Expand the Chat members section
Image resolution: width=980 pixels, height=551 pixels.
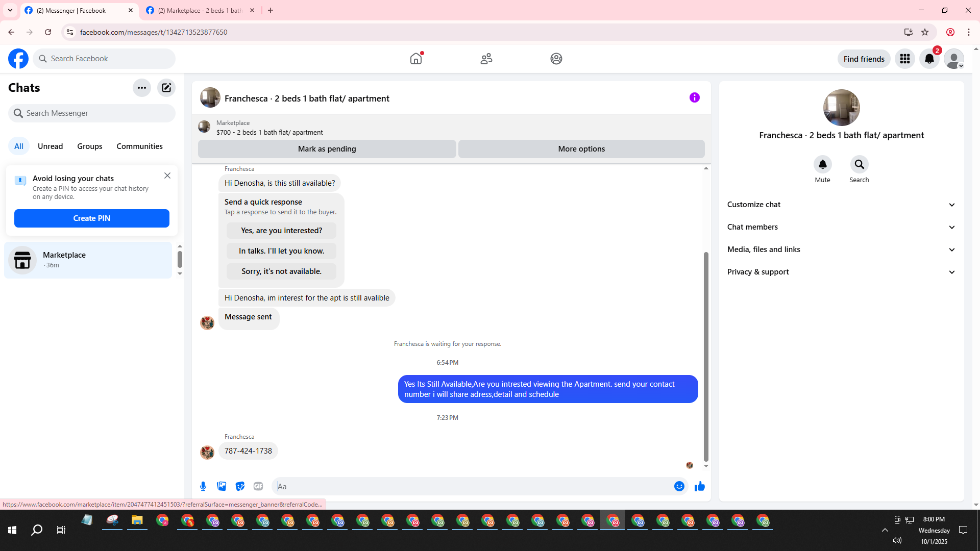coord(842,227)
